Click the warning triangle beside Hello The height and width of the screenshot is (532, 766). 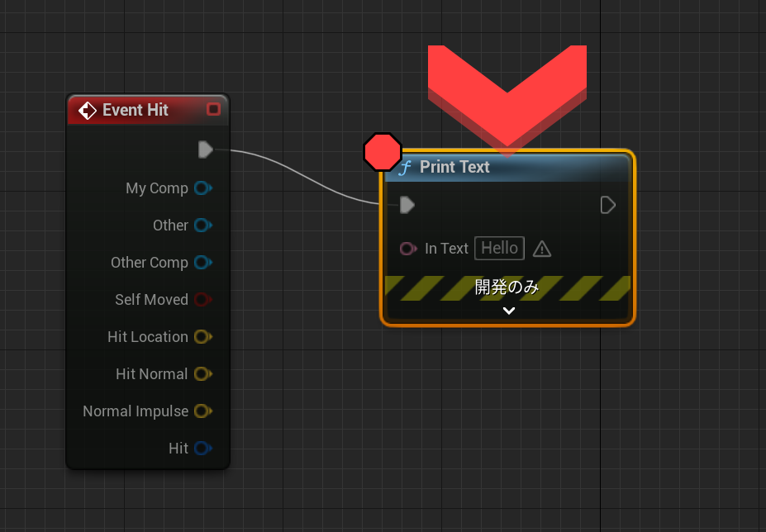coord(542,249)
